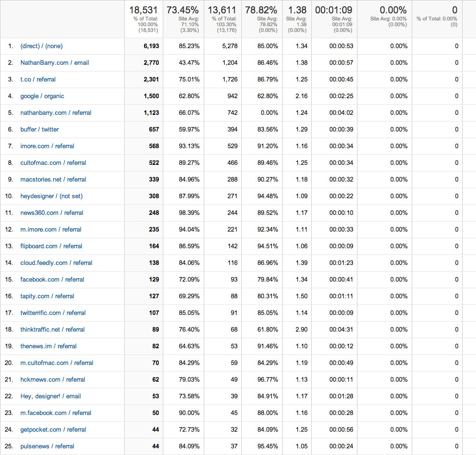Select hckrnews.com / referral link
476x455 pixels.
click(x=53, y=380)
